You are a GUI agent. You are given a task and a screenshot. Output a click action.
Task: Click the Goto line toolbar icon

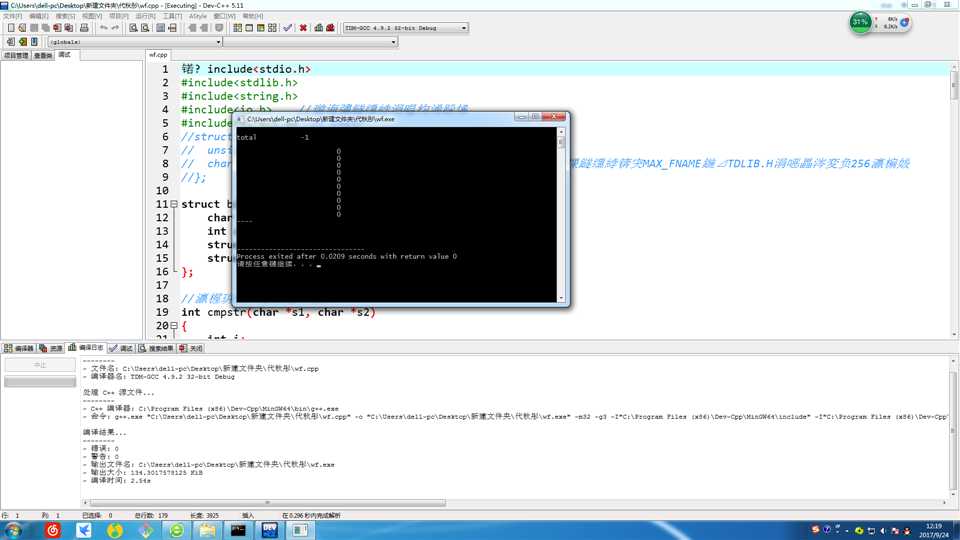click(173, 28)
